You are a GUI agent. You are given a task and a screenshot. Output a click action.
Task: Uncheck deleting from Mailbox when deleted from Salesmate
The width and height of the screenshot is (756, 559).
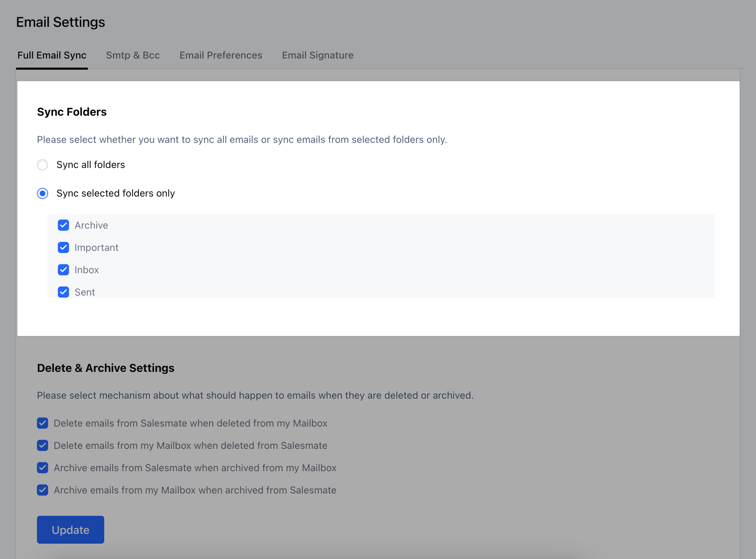coord(43,446)
